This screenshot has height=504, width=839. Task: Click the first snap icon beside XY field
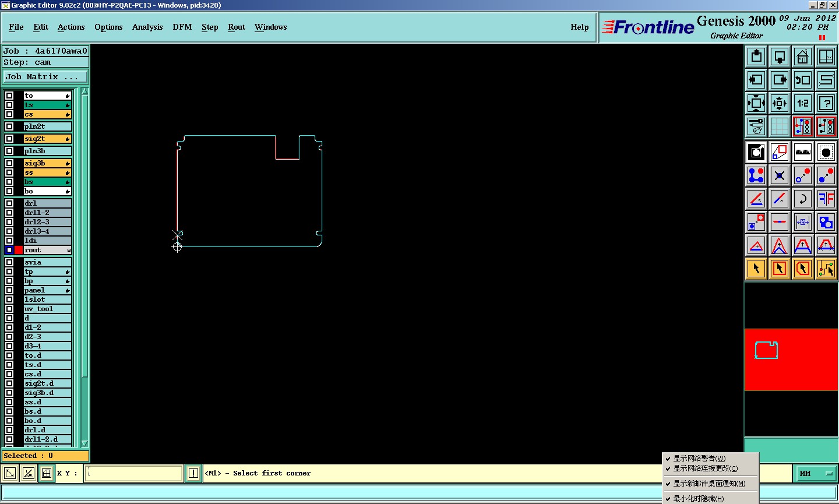(x=10, y=473)
